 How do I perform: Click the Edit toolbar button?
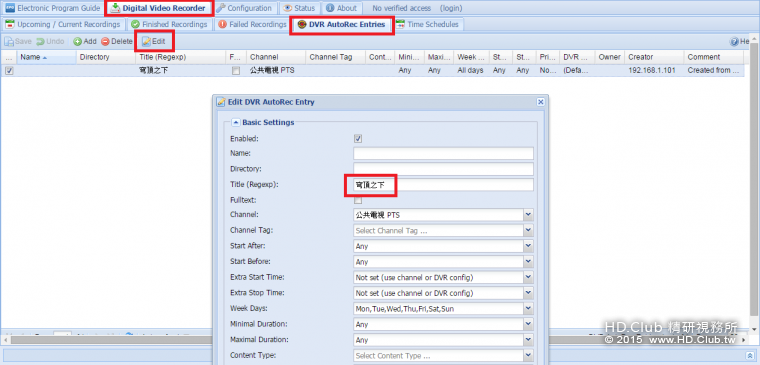coord(154,42)
